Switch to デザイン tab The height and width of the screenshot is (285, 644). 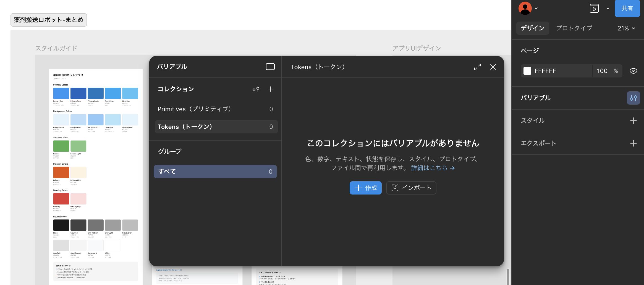click(532, 28)
